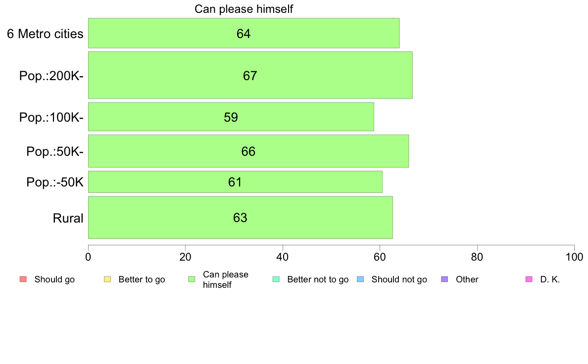This screenshot has width=588, height=364.
Task: Select the Pop.:200K- bar showing 67
Action: tap(250, 75)
